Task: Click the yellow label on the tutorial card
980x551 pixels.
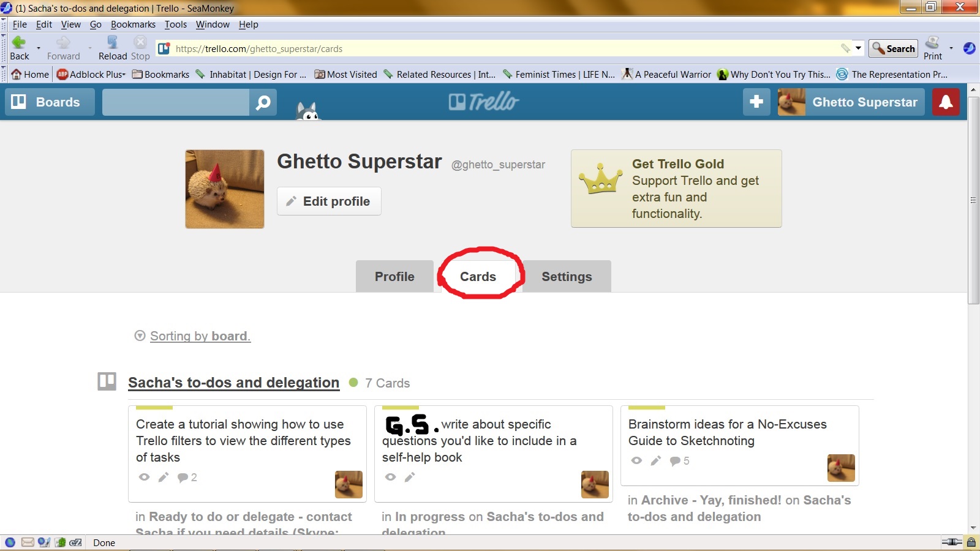Action: (154, 407)
